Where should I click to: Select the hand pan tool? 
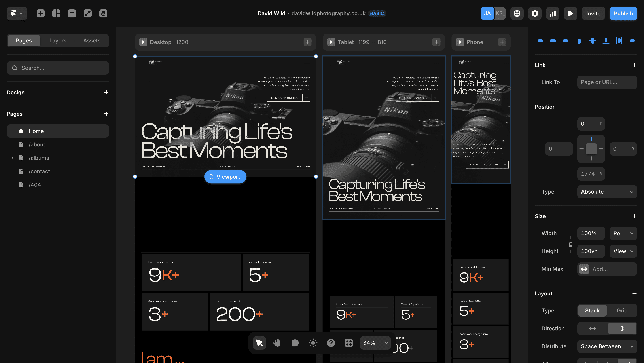(277, 343)
